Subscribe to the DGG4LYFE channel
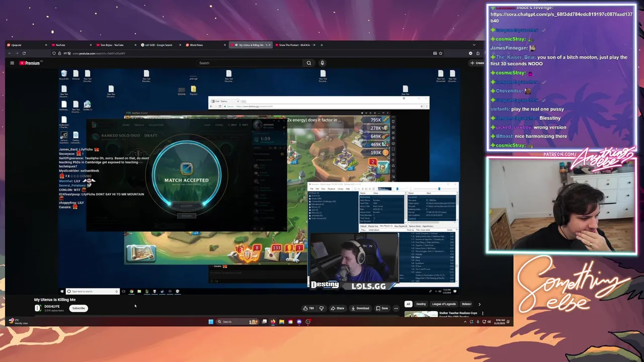The height and width of the screenshot is (362, 644). pos(78,308)
